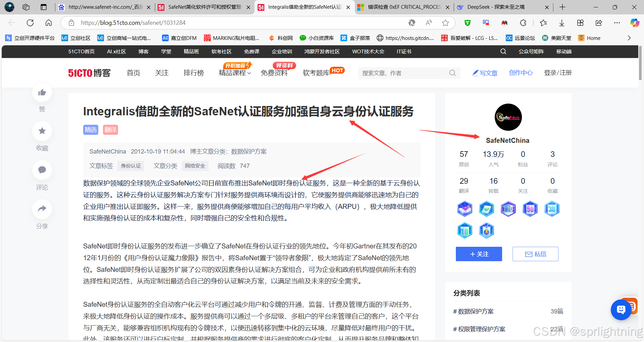This screenshot has height=342, width=644.
Task: Open 嘉立创DFM bookmark
Action: point(179,38)
